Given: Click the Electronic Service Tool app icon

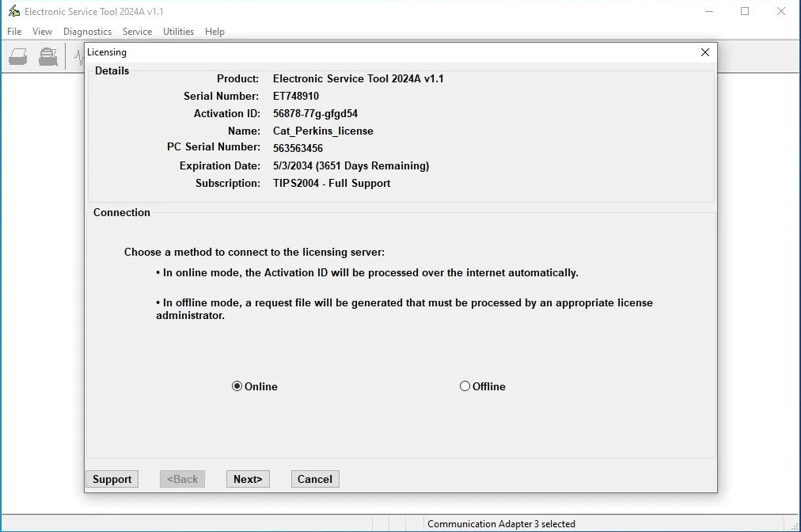Looking at the screenshot, I should pyautogui.click(x=13, y=11).
